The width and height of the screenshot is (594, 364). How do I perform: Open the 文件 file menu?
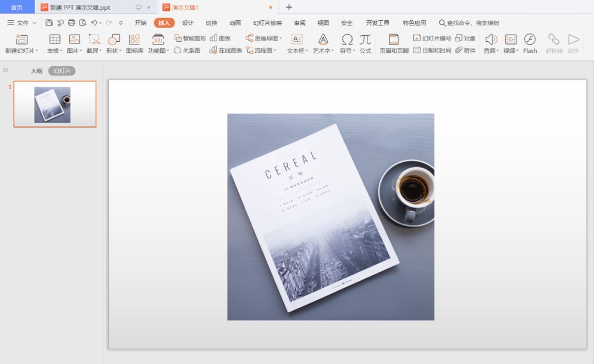22,23
